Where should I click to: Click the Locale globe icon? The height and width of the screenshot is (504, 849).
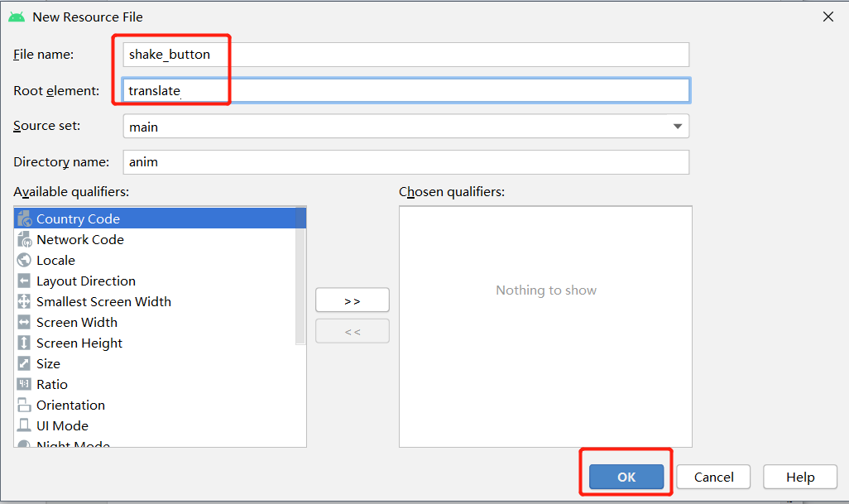click(x=24, y=261)
